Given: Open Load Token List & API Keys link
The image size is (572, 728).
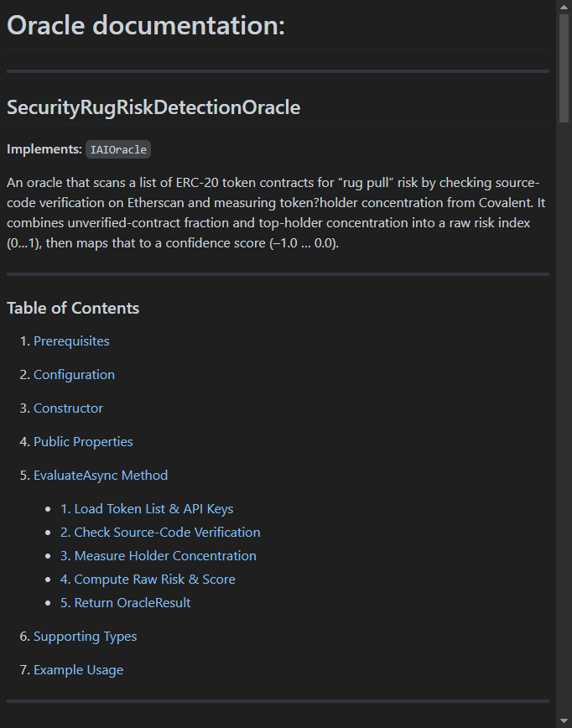Looking at the screenshot, I should [x=147, y=508].
